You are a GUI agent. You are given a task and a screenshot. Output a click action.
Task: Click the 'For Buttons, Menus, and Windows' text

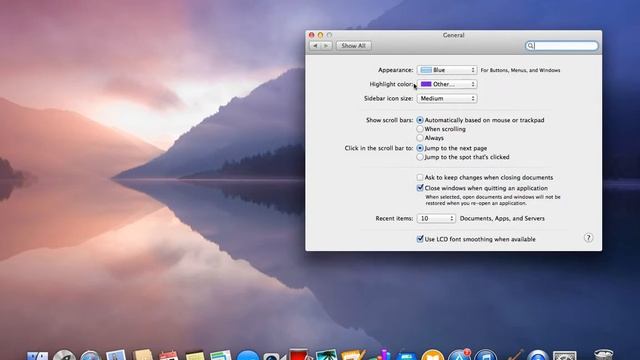tap(520, 70)
